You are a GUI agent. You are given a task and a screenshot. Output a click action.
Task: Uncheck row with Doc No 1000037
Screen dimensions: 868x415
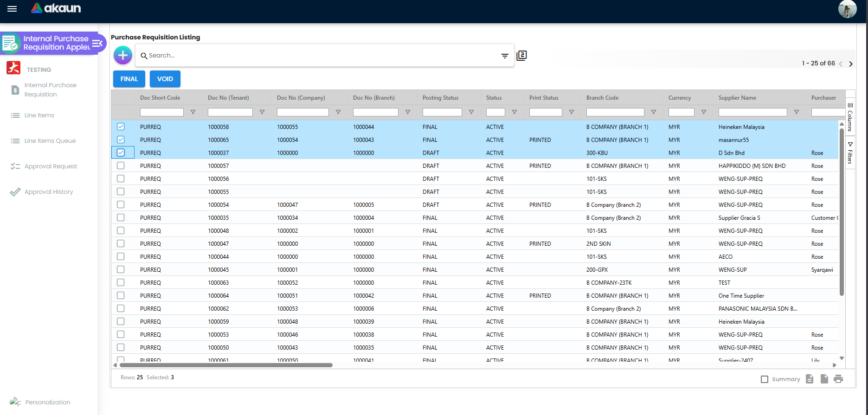tap(121, 153)
